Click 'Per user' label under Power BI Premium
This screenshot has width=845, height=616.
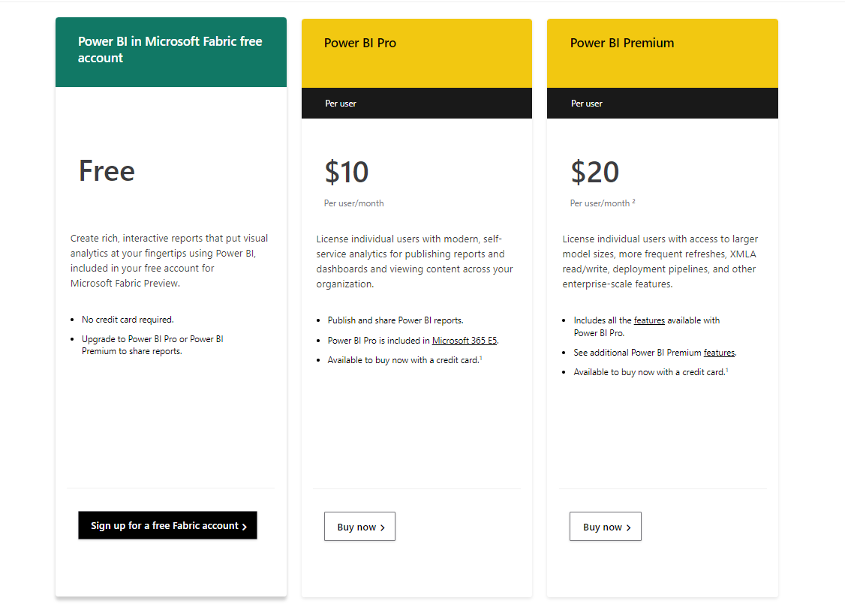[587, 104]
